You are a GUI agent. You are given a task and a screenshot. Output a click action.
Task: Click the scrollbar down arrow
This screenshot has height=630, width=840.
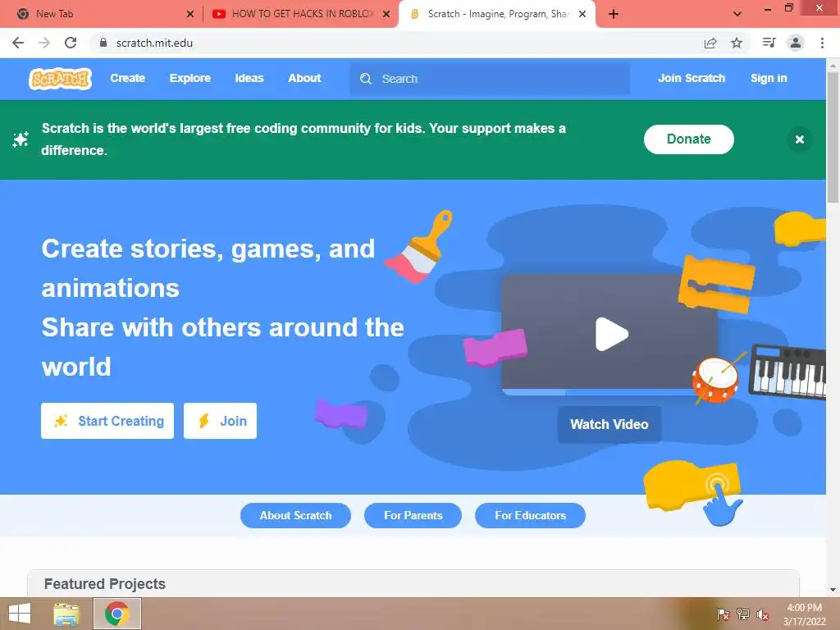pyautogui.click(x=833, y=590)
